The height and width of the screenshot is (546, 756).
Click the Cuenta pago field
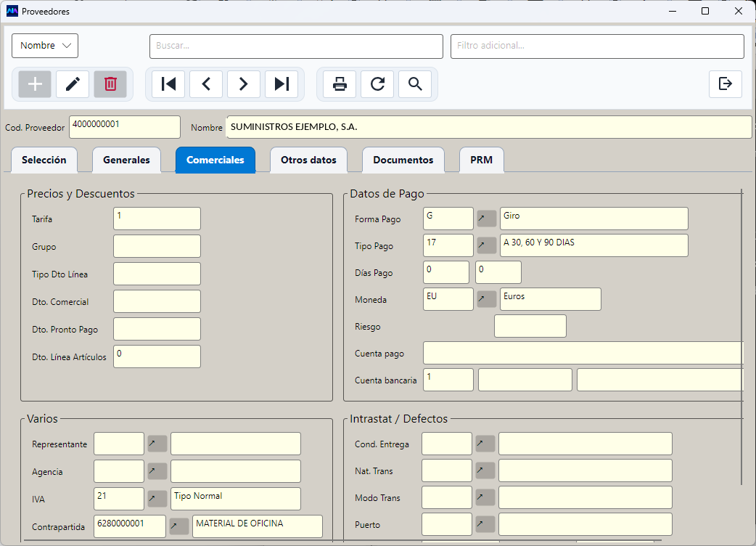(583, 353)
